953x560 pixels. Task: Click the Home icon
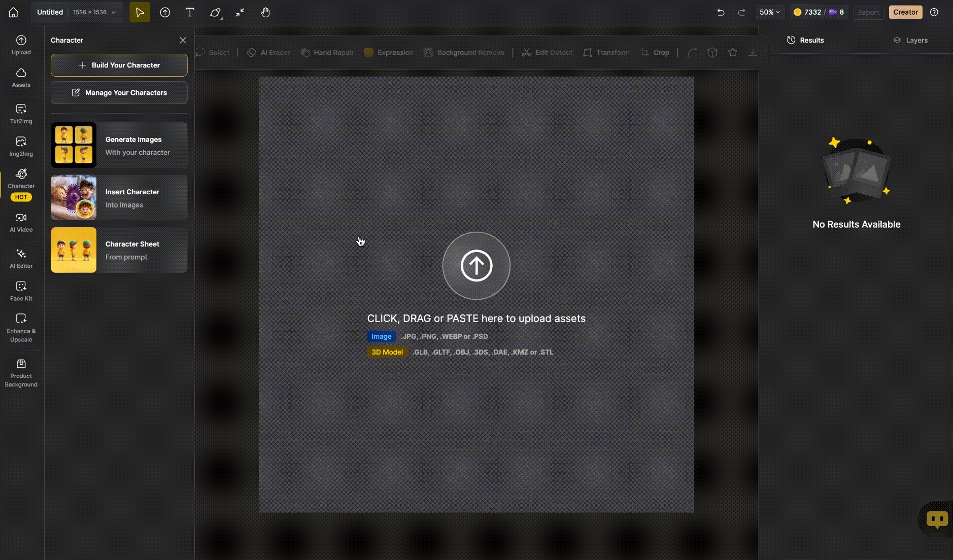[13, 12]
